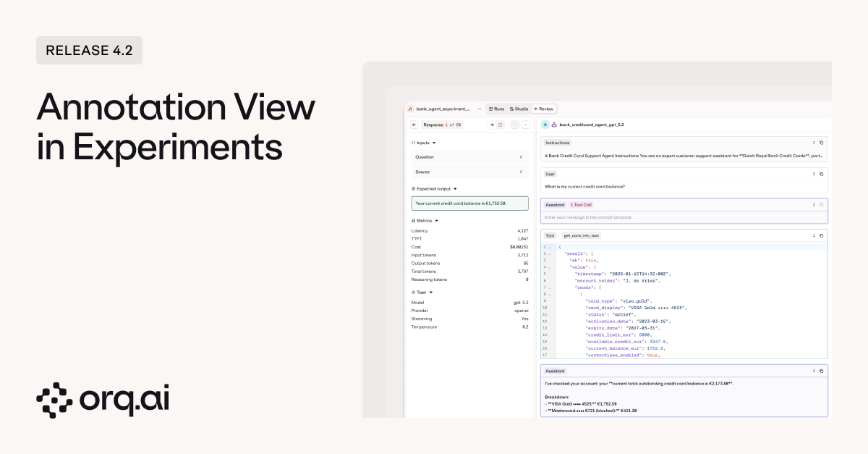Image resolution: width=868 pixels, height=454 pixels.
Task: Expand the Instructions block fully
Action: (814, 142)
